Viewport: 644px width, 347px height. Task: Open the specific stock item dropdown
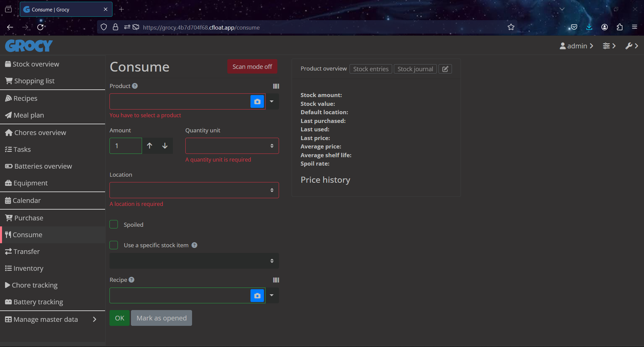pos(194,261)
